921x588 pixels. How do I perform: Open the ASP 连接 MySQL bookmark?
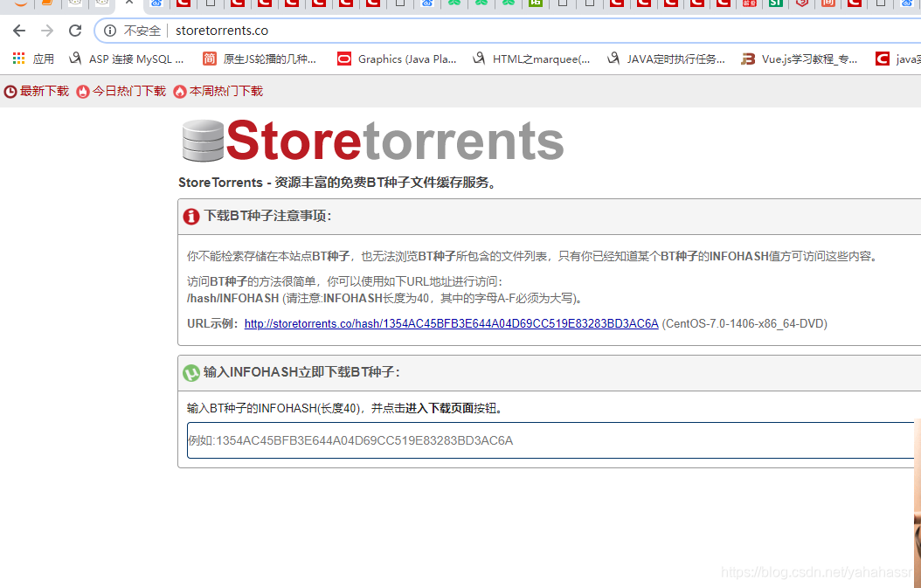[x=127, y=59]
